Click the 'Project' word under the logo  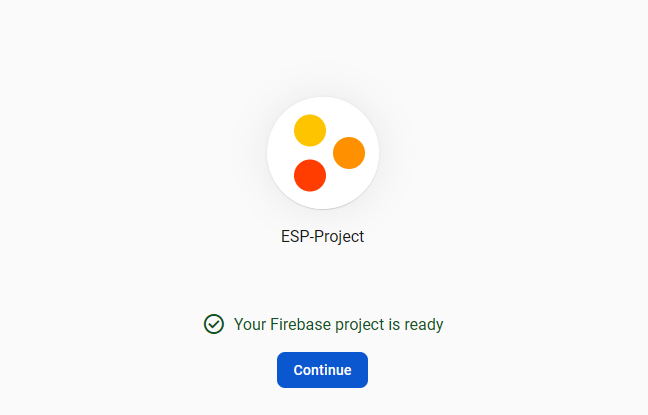pyautogui.click(x=339, y=237)
